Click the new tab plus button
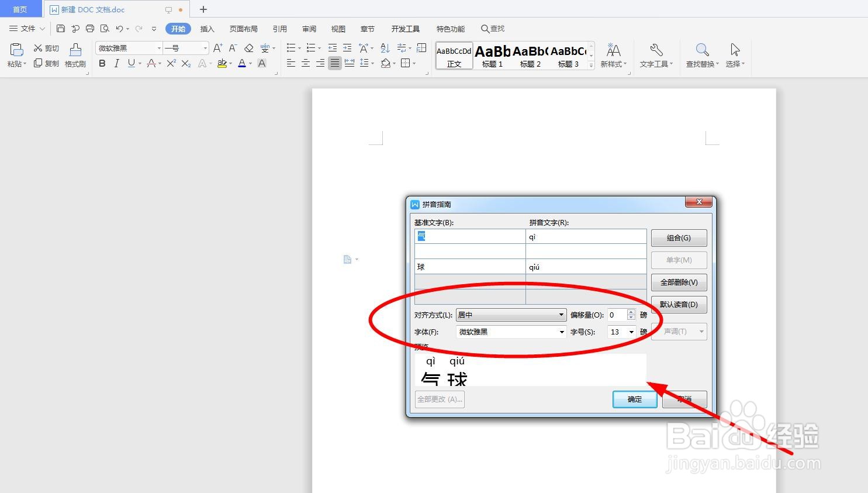The width and height of the screenshot is (868, 493). click(203, 9)
